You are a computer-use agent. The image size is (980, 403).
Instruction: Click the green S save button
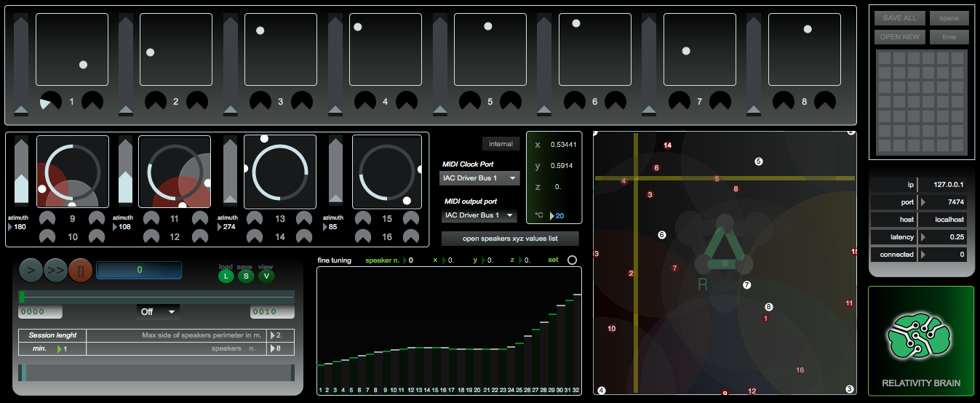pos(246,276)
